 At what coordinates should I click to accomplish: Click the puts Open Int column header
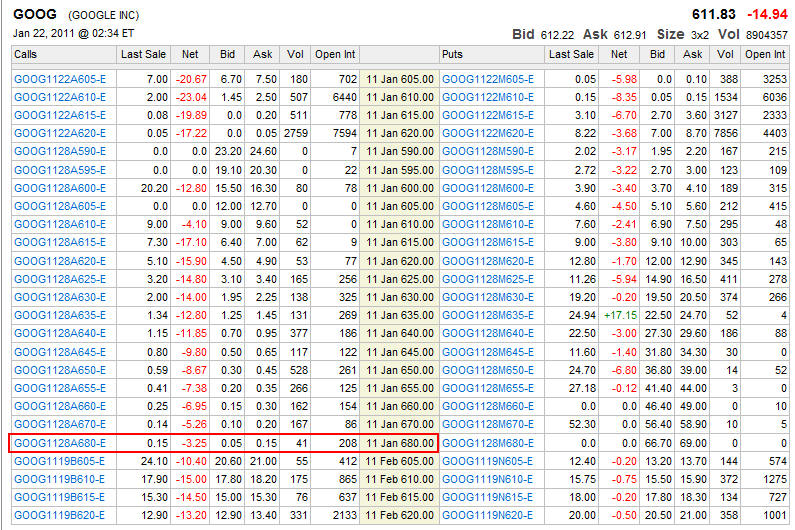765,54
